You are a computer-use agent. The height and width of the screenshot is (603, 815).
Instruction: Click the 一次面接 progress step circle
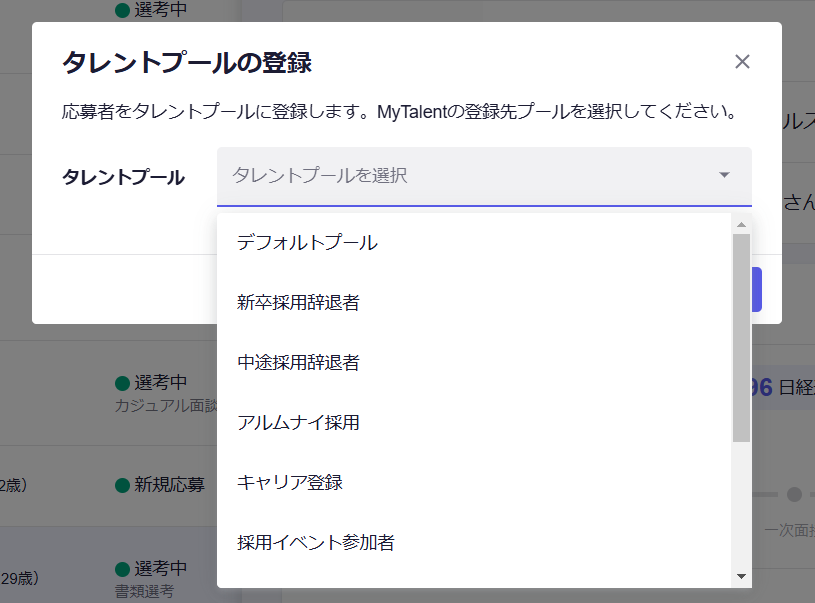coord(794,494)
